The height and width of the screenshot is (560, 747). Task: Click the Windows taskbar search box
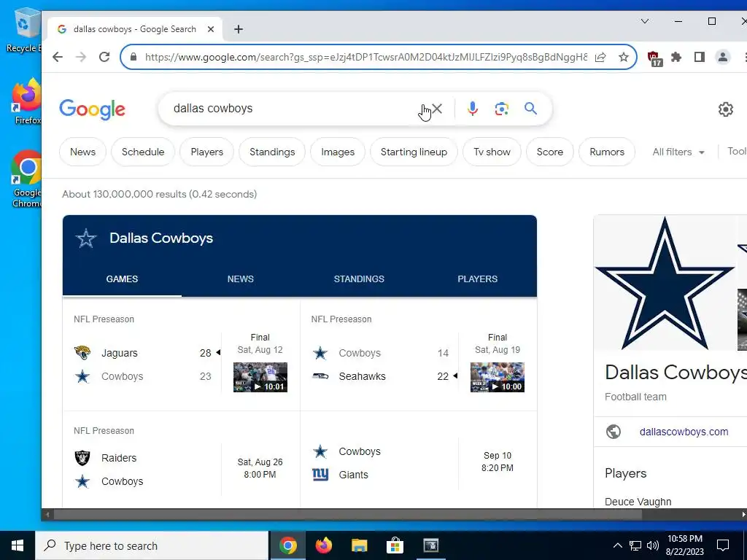[x=152, y=545]
